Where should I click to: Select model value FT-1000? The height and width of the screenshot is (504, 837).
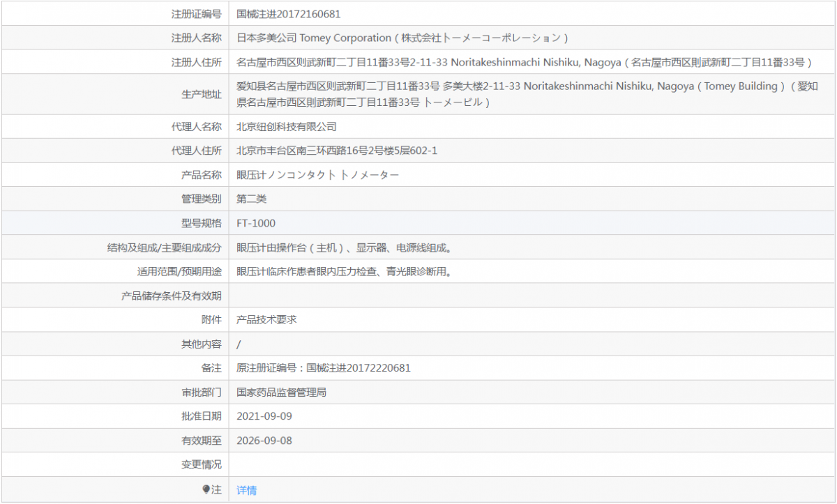(x=256, y=223)
